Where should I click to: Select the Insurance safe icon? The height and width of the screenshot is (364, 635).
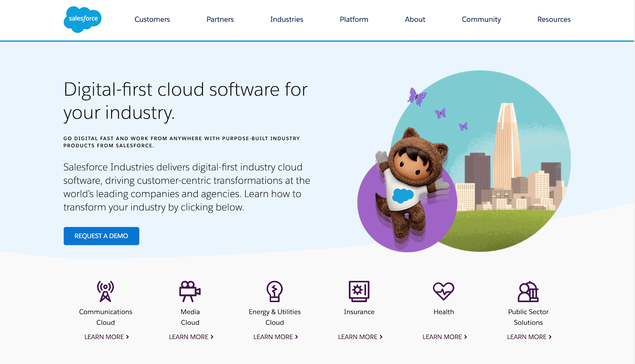click(359, 291)
